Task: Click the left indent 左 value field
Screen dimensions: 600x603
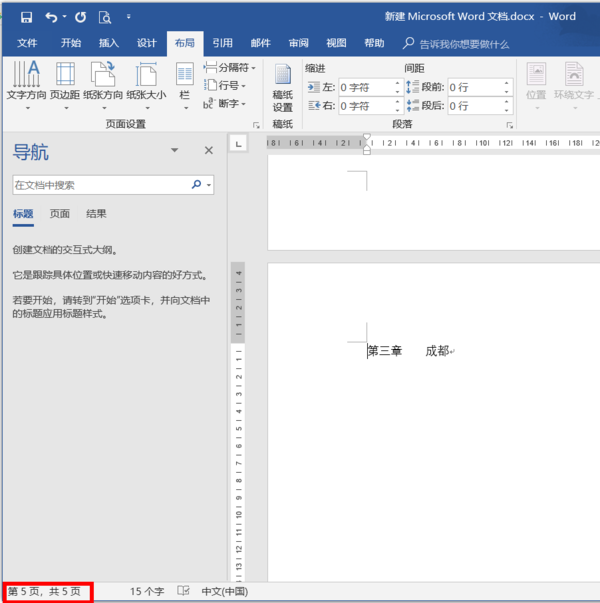Action: pyautogui.click(x=367, y=88)
